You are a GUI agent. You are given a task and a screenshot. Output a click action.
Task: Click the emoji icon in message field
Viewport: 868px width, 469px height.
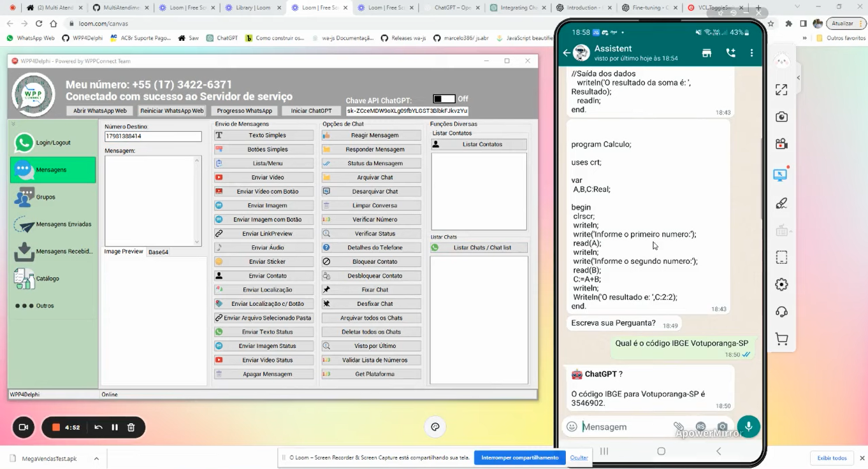pos(572,427)
